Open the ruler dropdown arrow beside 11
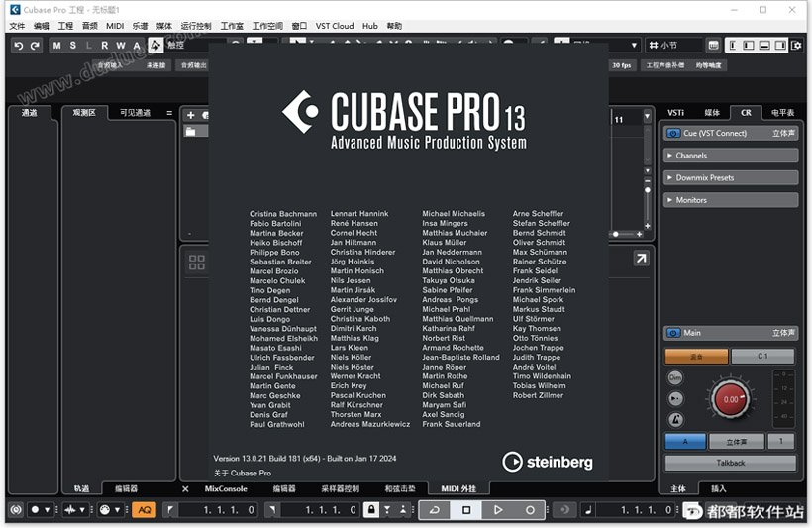Viewport: 812px width, 528px height. pos(647,116)
